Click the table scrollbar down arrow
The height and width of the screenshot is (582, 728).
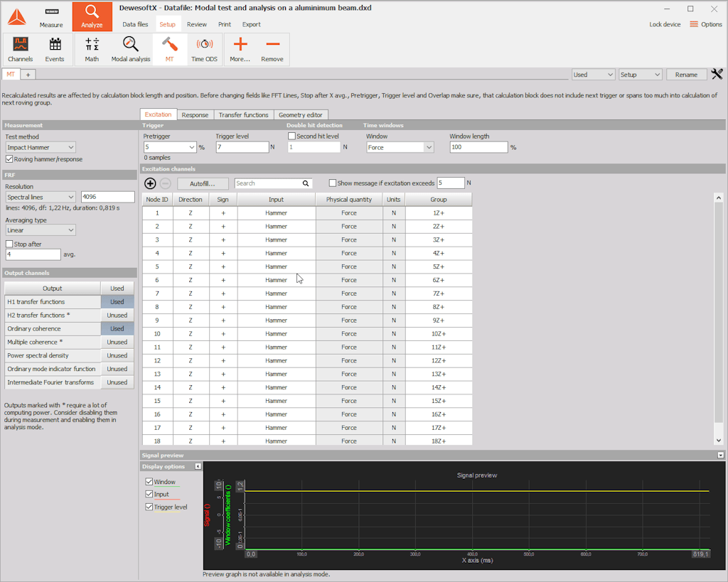718,440
